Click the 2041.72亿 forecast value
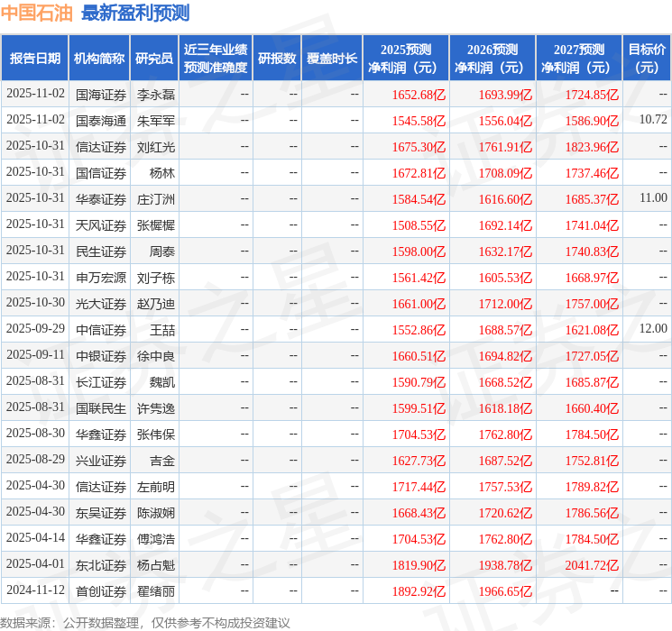This screenshot has width=672, height=631. (592, 565)
